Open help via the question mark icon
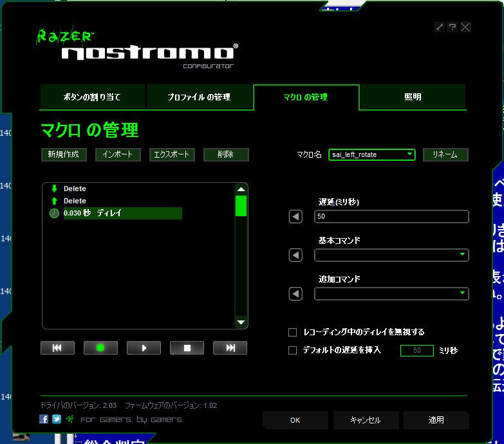Viewport: 504px width, 444px height. (x=453, y=27)
